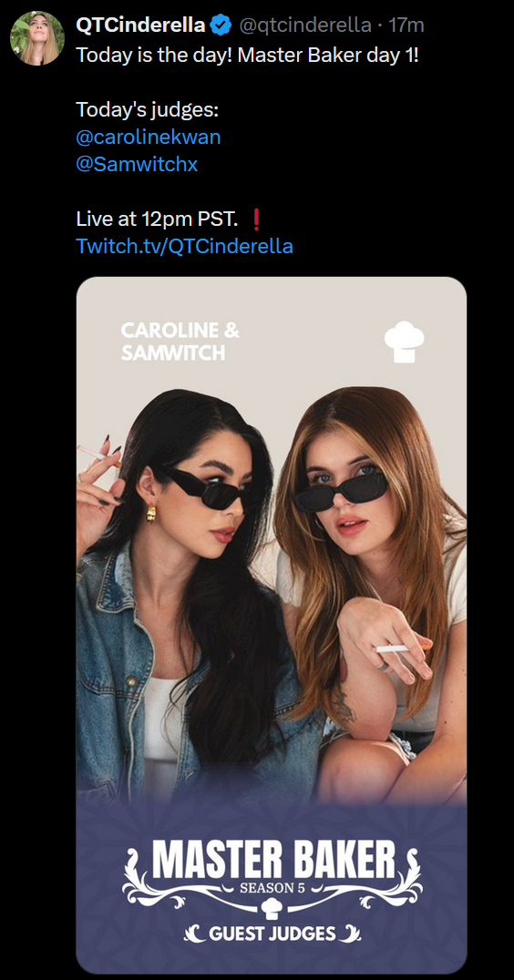Open the @Samwitchx mention

point(137,164)
